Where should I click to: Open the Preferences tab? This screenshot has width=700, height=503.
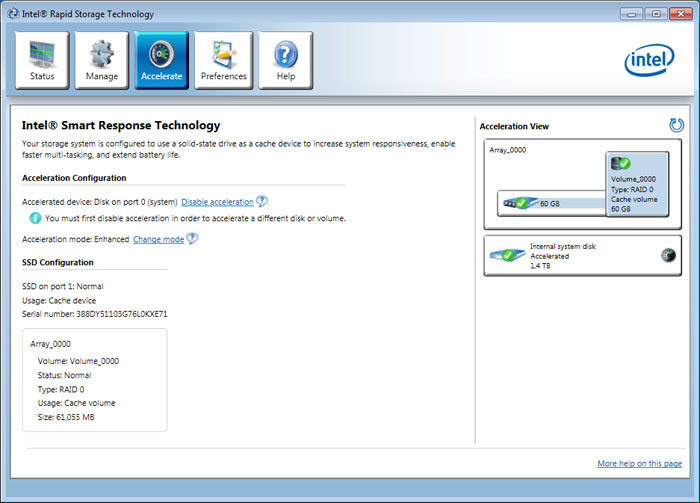point(224,60)
